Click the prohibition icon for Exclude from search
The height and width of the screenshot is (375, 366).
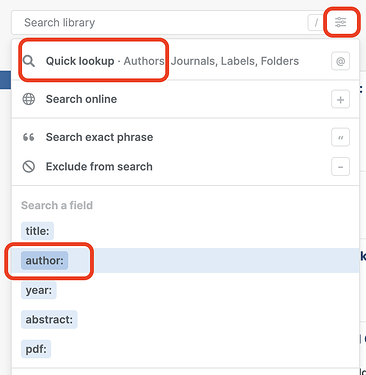pyautogui.click(x=29, y=166)
